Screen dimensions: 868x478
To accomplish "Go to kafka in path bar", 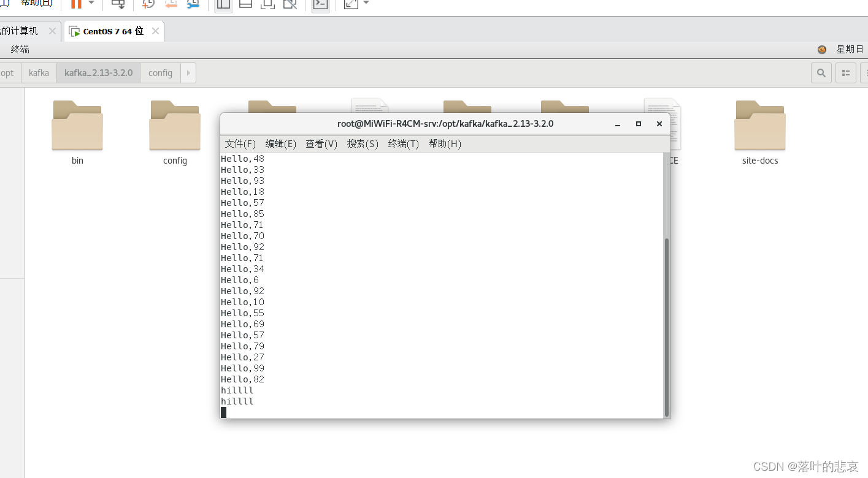I will click(x=39, y=73).
